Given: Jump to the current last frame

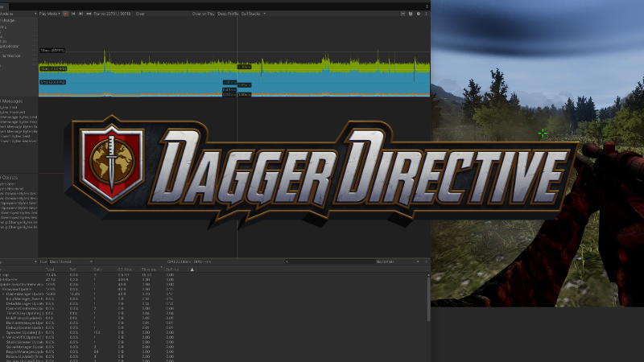Looking at the screenshot, I should click(89, 14).
